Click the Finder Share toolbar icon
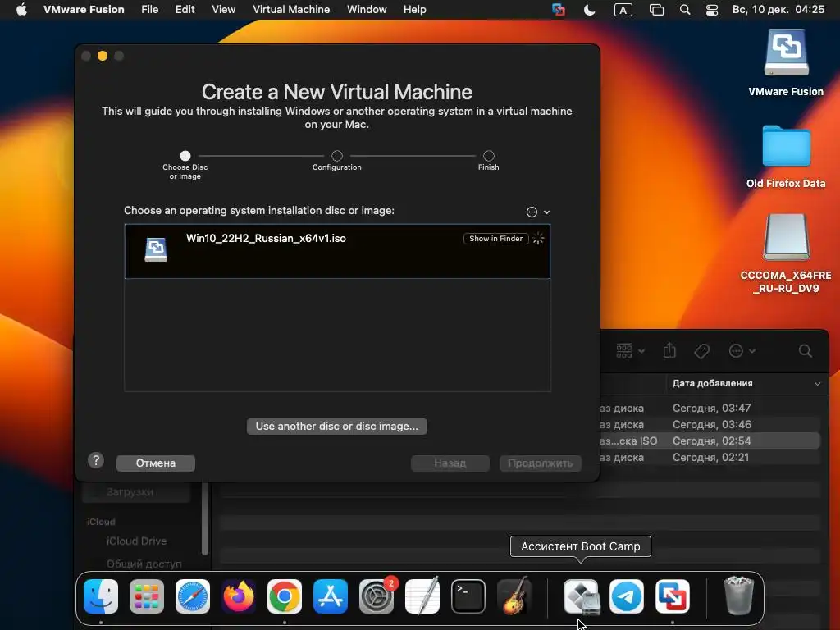Screen dimensions: 840x630 coord(669,351)
